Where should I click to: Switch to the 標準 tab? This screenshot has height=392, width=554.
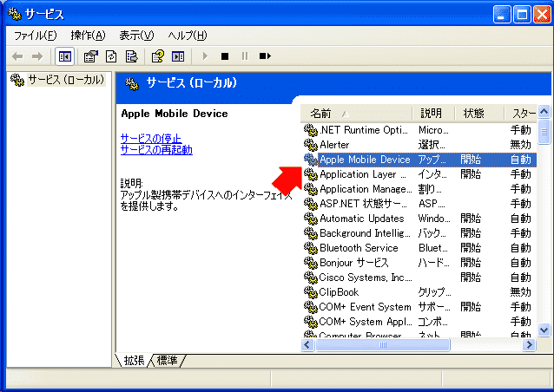167,360
